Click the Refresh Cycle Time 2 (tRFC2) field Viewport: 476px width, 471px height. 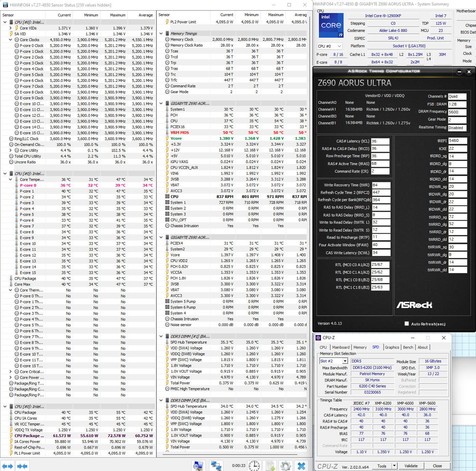(381, 193)
